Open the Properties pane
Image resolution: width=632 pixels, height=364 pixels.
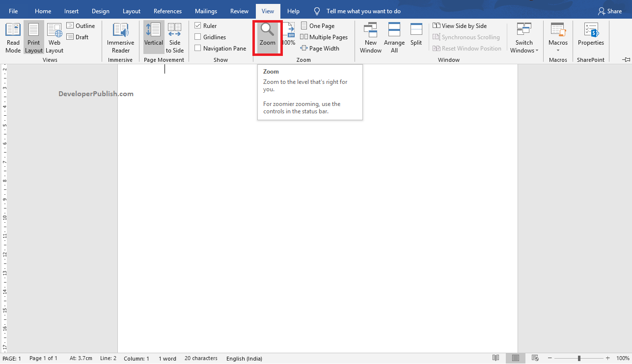(590, 37)
